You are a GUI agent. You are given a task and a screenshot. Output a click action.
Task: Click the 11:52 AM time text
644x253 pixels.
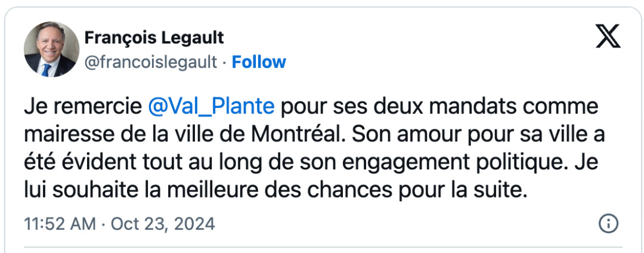click(x=60, y=224)
